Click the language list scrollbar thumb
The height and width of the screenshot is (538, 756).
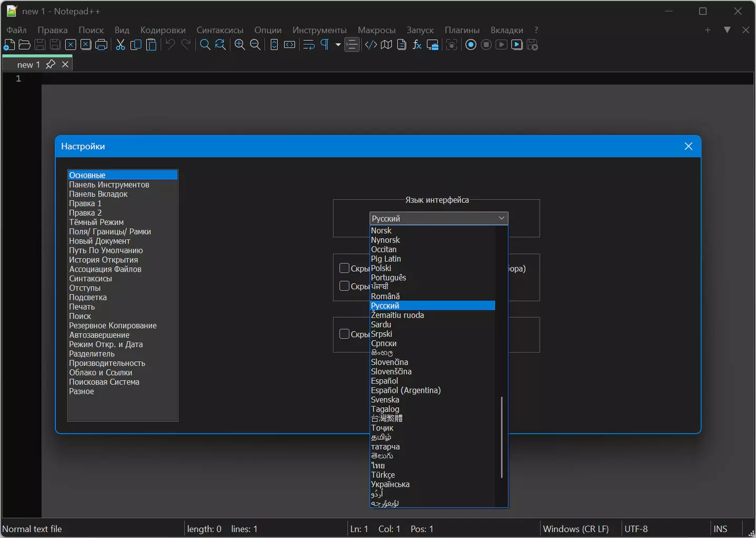click(x=501, y=437)
